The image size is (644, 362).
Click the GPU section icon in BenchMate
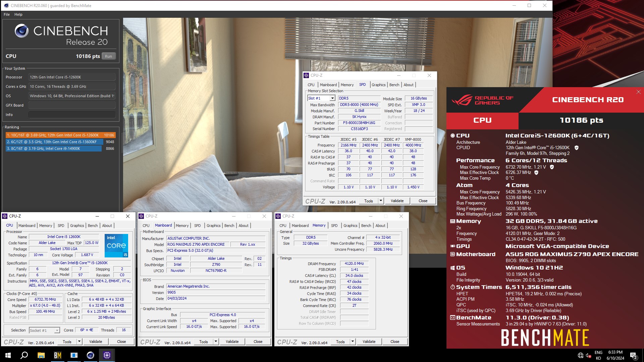[x=452, y=246]
